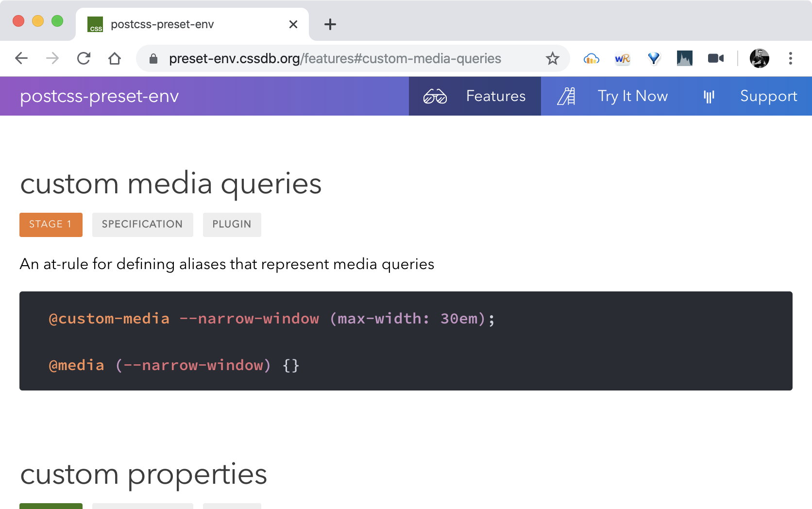Close the postcss-preset-env tab
The width and height of the screenshot is (812, 509).
293,24
